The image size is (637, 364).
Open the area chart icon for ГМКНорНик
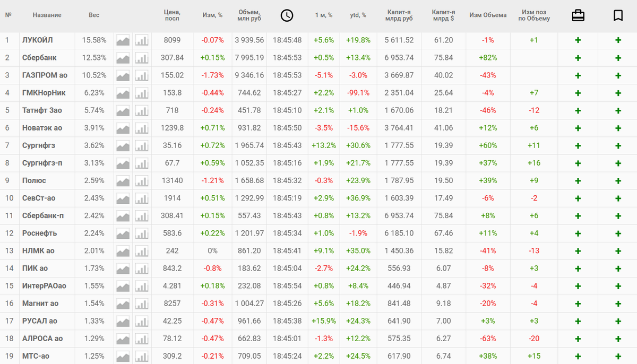pyautogui.click(x=123, y=93)
